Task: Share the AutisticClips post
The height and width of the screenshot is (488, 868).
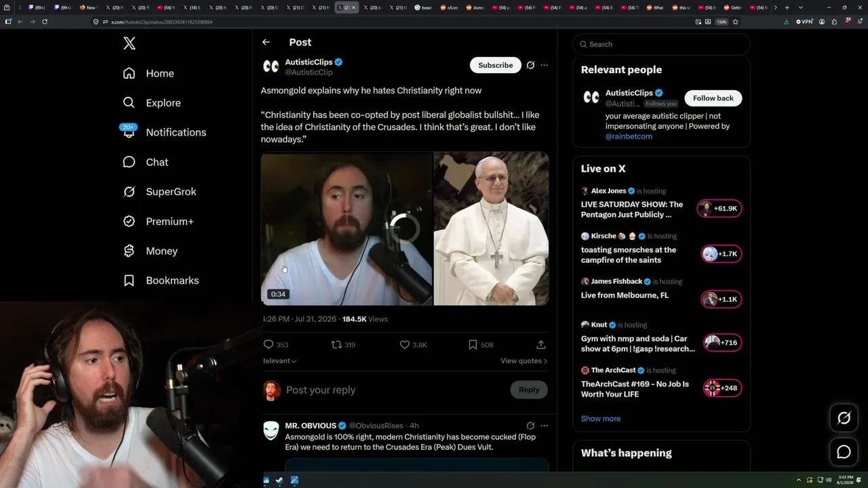Action: (541, 345)
